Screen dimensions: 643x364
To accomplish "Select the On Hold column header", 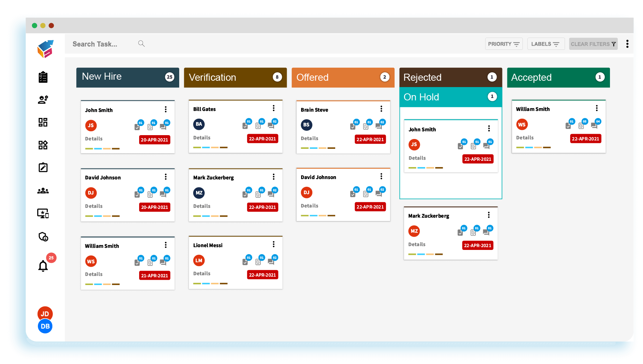I will coord(450,97).
